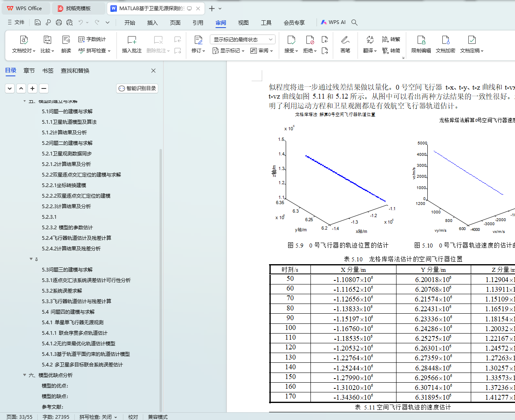515x420 pixels.
Task: Select the 查找和替换 pane tab
Action: click(x=75, y=71)
